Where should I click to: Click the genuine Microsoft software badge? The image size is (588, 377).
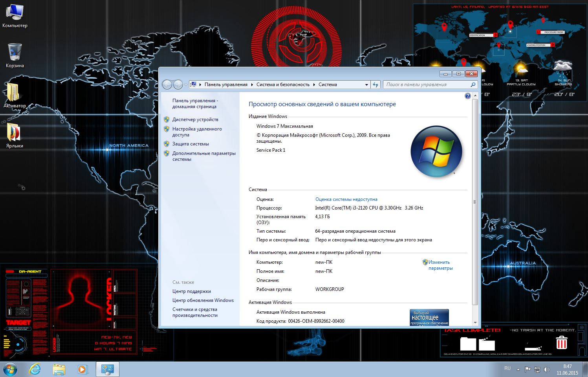tap(429, 317)
